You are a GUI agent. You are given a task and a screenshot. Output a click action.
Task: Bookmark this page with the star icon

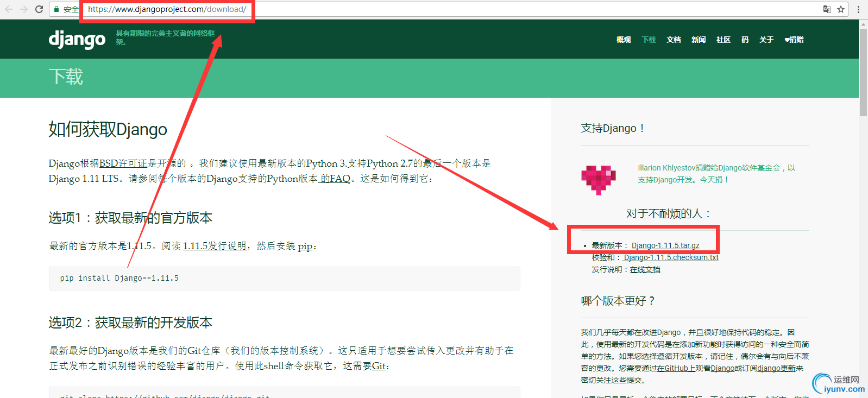(841, 9)
